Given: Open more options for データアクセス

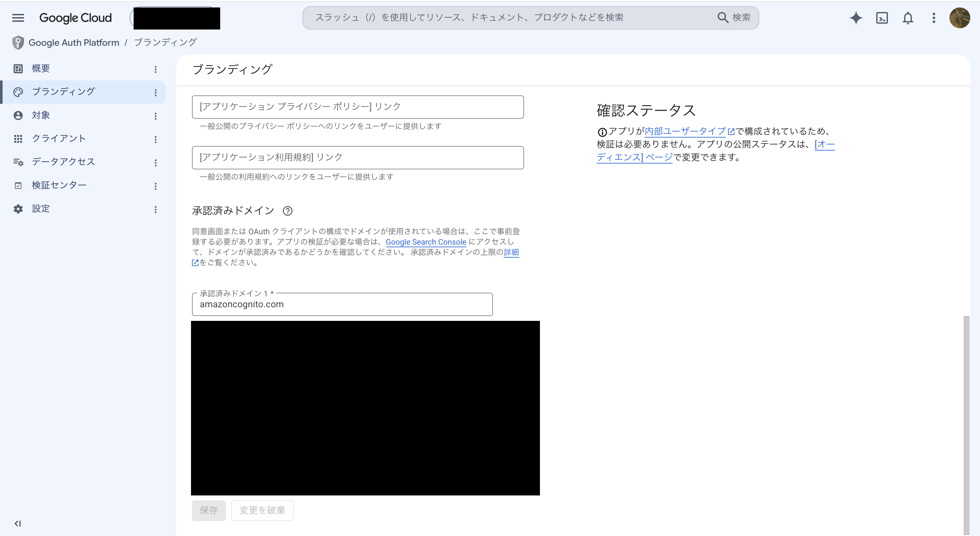Looking at the screenshot, I should point(156,163).
